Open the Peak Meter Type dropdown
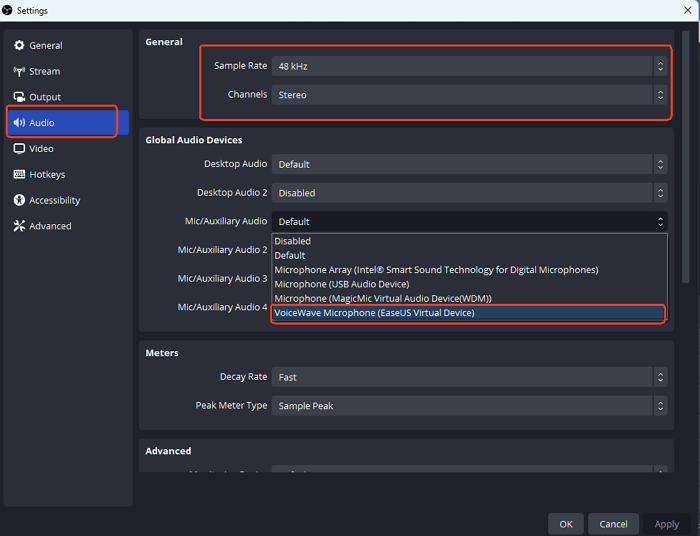Screen dimensions: 700x536 (x=469, y=406)
